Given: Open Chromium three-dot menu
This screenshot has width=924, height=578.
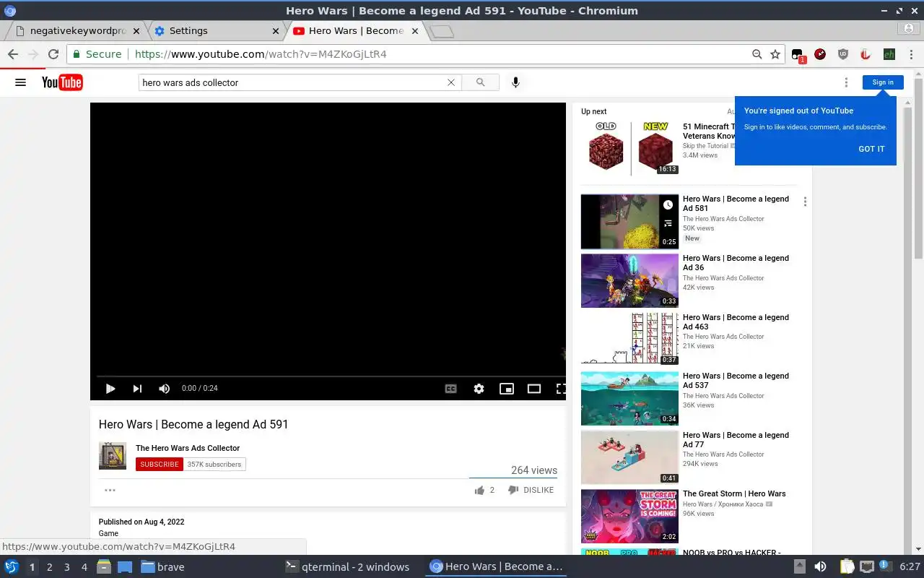Looking at the screenshot, I should (x=911, y=54).
